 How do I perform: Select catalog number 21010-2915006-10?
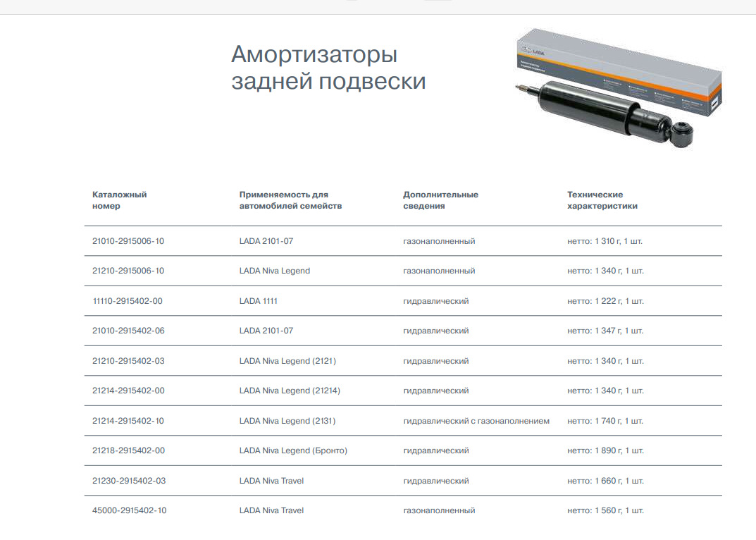pyautogui.click(x=128, y=241)
